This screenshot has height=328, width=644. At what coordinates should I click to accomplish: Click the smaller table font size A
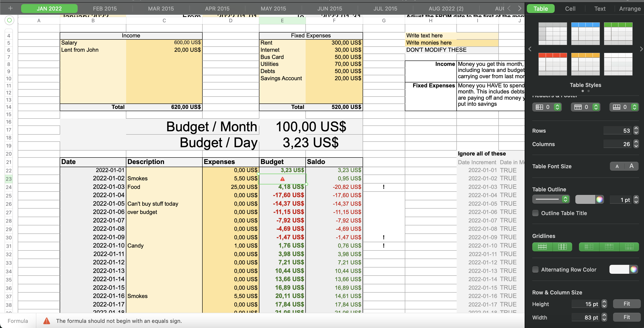click(x=617, y=166)
